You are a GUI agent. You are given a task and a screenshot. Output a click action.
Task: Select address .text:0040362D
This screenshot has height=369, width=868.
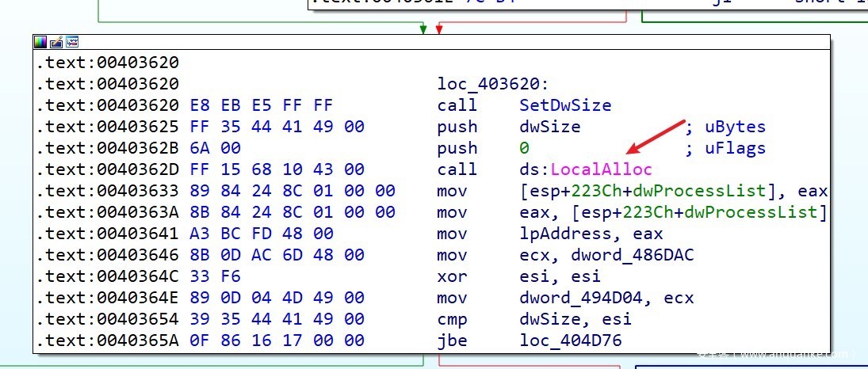(108, 169)
